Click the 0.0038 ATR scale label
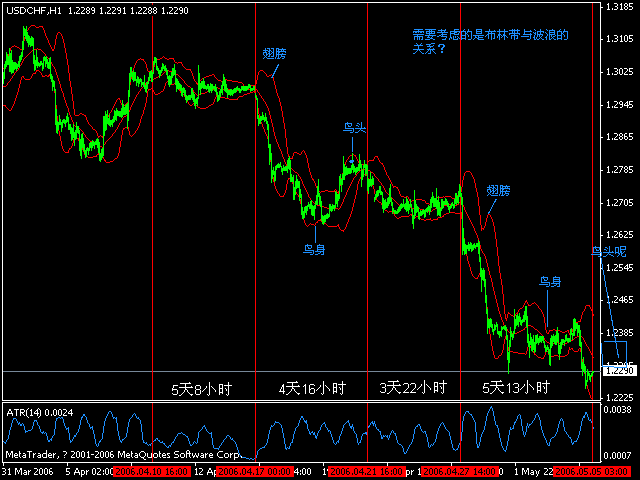The height and width of the screenshot is (480, 640). click(620, 409)
